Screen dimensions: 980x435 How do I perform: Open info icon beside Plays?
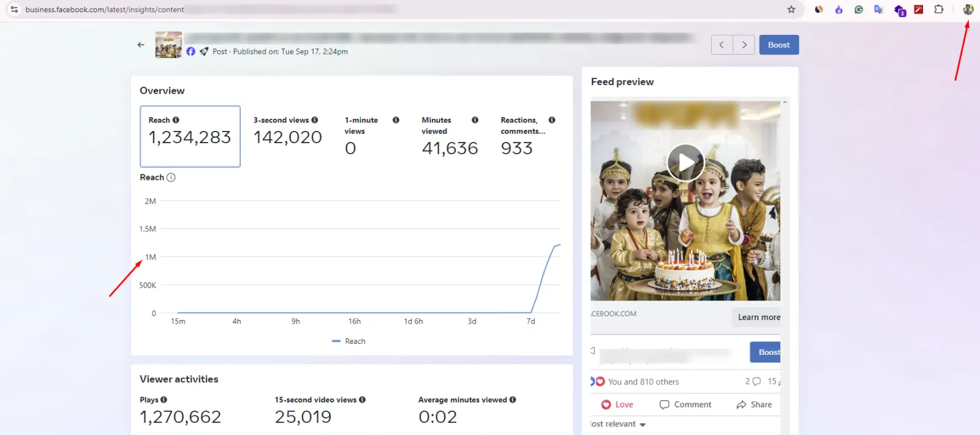(164, 400)
